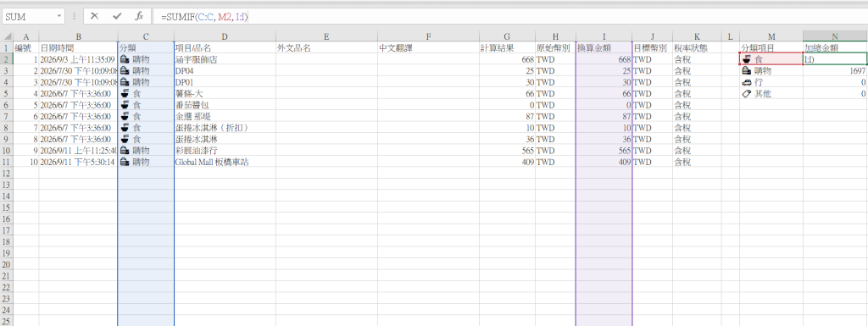Select row 1 header
This screenshot has height=326, width=868.
tap(7, 47)
